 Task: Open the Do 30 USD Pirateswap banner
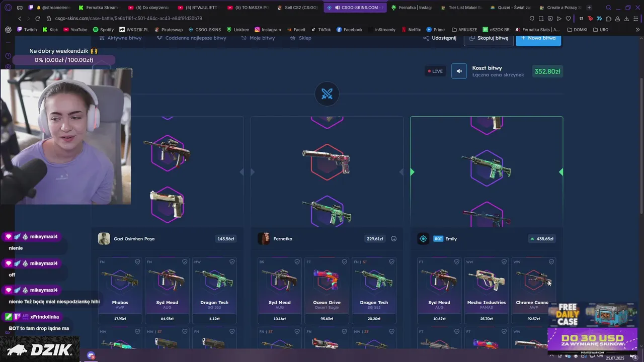[x=593, y=341]
